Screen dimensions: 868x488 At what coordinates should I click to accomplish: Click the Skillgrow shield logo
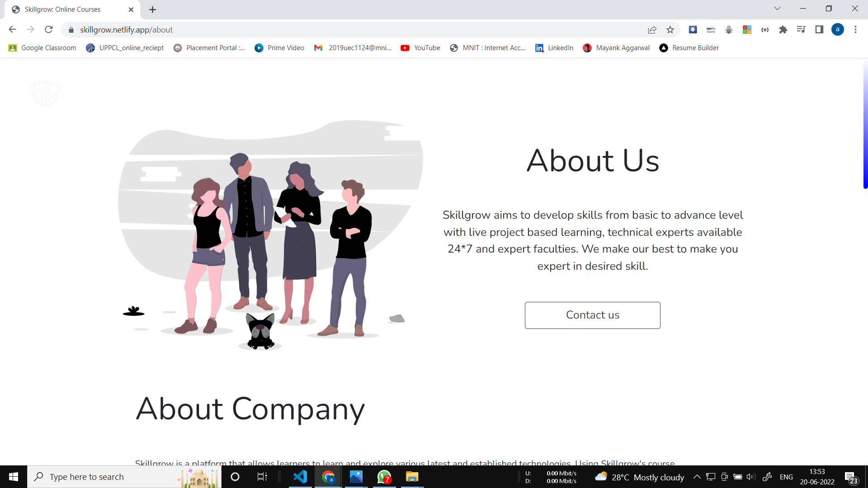click(46, 94)
